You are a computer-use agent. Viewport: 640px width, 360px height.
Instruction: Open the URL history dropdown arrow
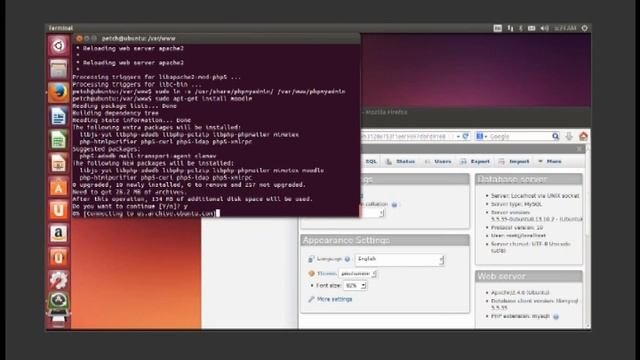coord(458,136)
